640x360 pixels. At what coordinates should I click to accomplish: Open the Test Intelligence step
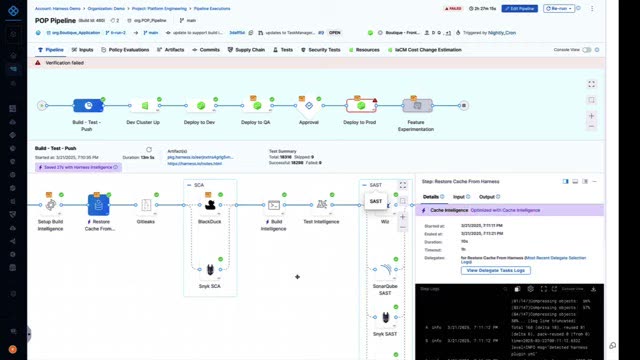pos(321,205)
